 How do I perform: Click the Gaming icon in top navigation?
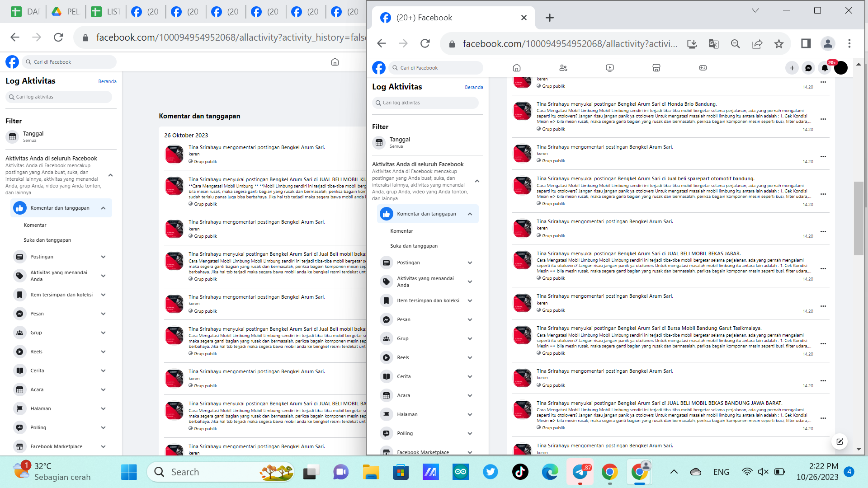click(703, 68)
